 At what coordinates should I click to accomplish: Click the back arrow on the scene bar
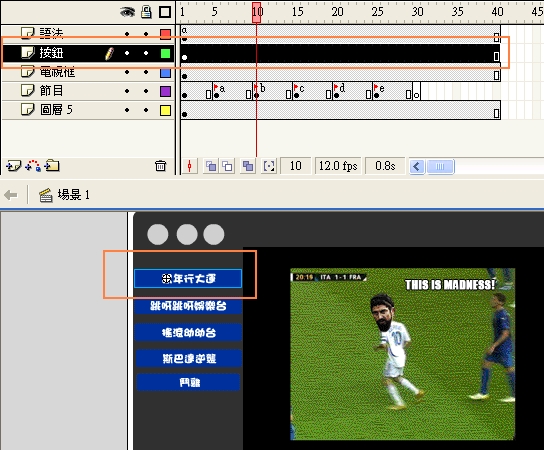[11, 195]
